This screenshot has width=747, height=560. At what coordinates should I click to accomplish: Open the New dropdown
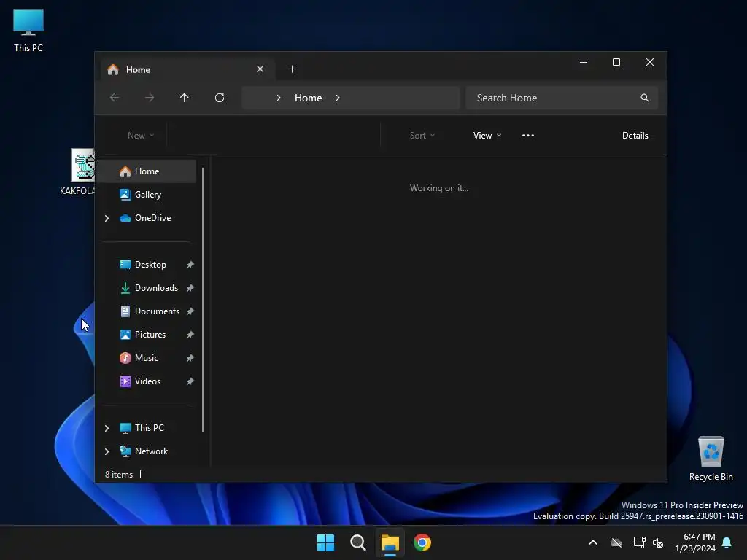pyautogui.click(x=141, y=135)
